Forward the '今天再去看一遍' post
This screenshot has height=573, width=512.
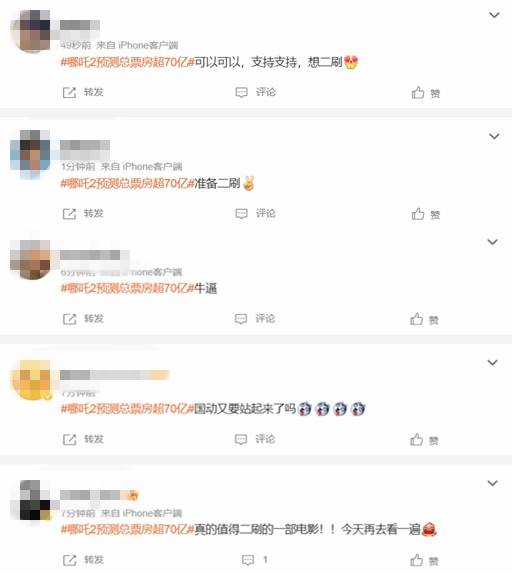coord(69,560)
